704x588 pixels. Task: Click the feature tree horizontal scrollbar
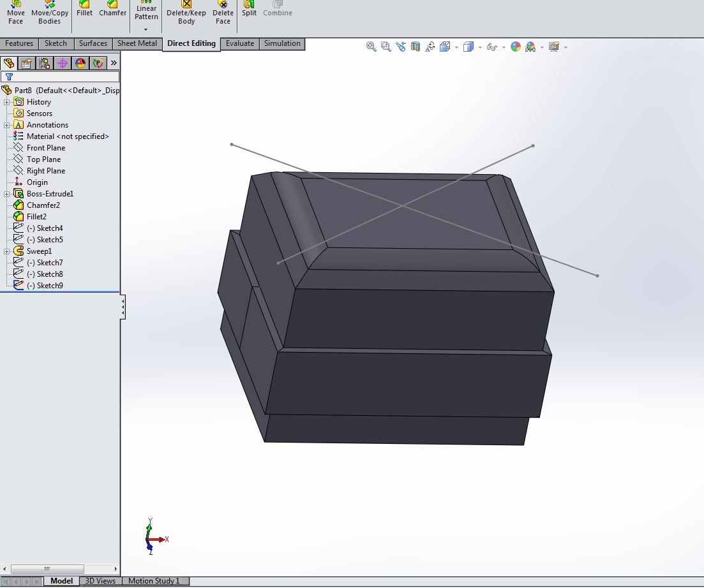(47, 569)
